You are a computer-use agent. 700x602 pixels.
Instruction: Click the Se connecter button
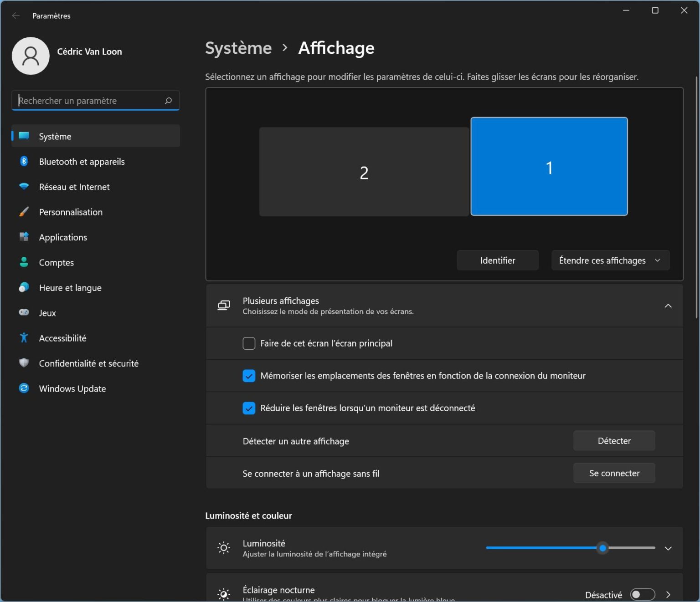614,473
